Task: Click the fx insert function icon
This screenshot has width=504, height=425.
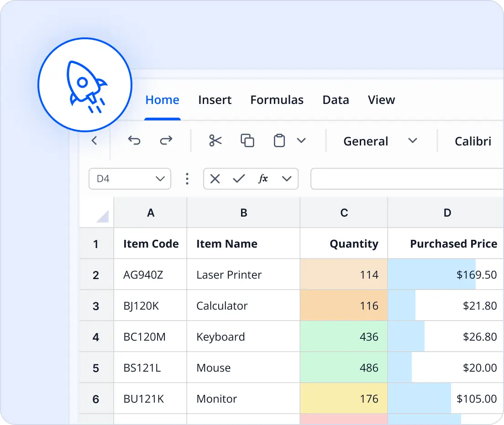Action: pyautogui.click(x=263, y=179)
